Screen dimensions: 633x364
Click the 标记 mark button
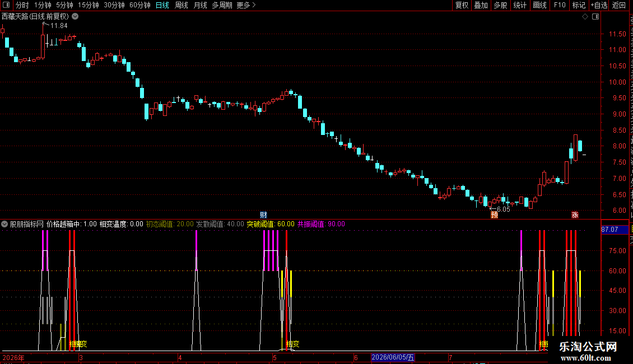click(x=579, y=5)
